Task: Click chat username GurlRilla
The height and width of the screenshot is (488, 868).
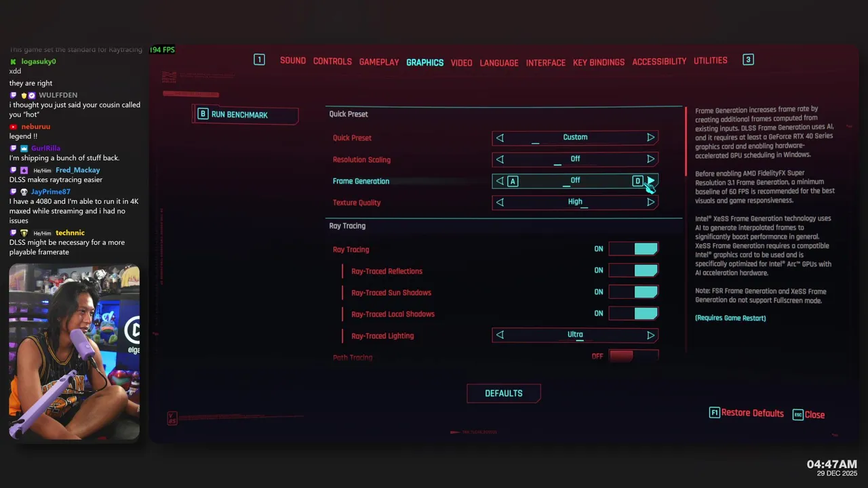Action: [x=45, y=148]
